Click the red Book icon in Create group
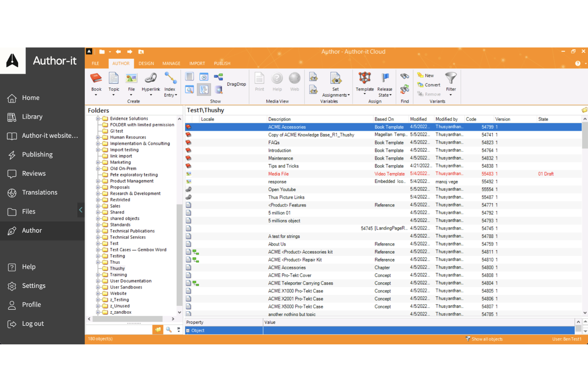Image resolution: width=588 pixels, height=392 pixels. click(x=96, y=78)
